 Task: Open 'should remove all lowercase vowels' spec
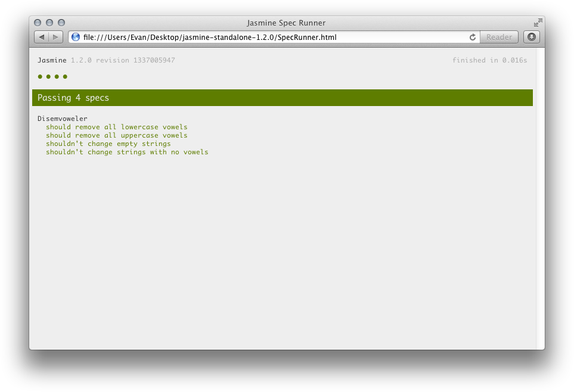pos(116,127)
